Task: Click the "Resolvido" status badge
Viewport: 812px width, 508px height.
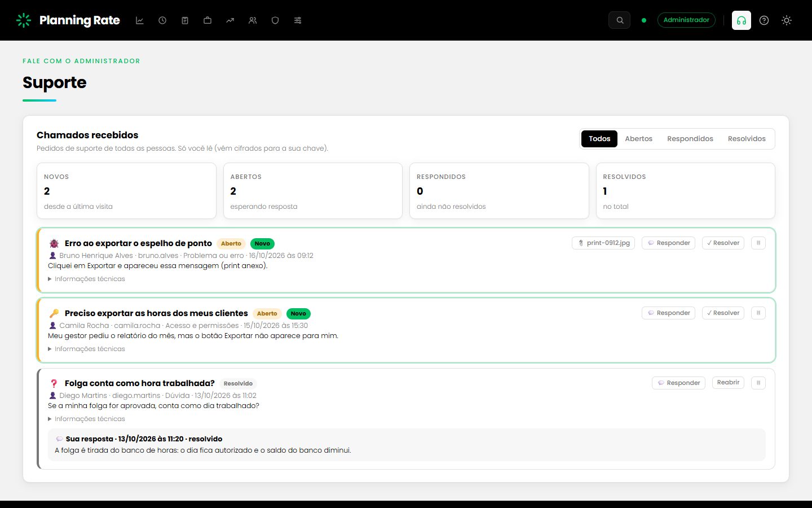Action: (x=238, y=384)
